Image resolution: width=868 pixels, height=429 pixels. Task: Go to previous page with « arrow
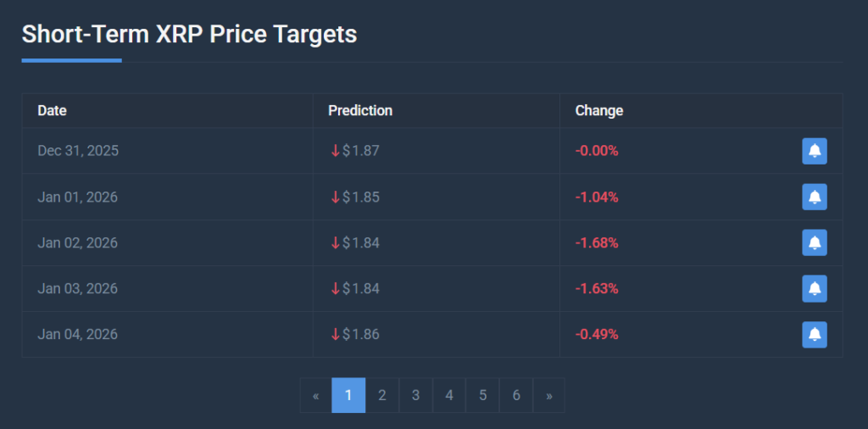[x=315, y=395]
